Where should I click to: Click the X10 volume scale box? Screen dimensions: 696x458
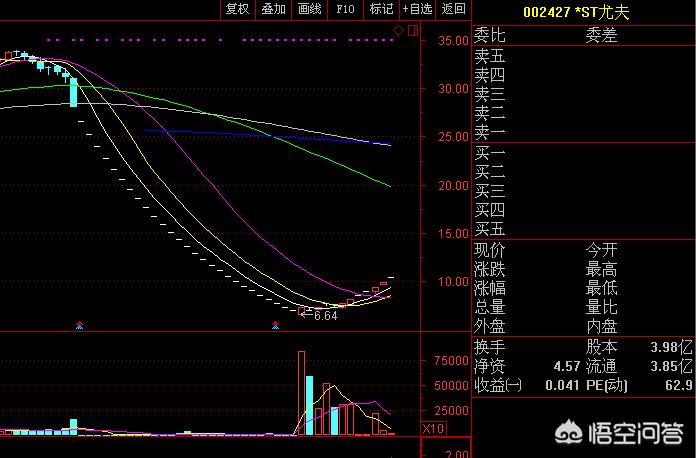pos(433,429)
